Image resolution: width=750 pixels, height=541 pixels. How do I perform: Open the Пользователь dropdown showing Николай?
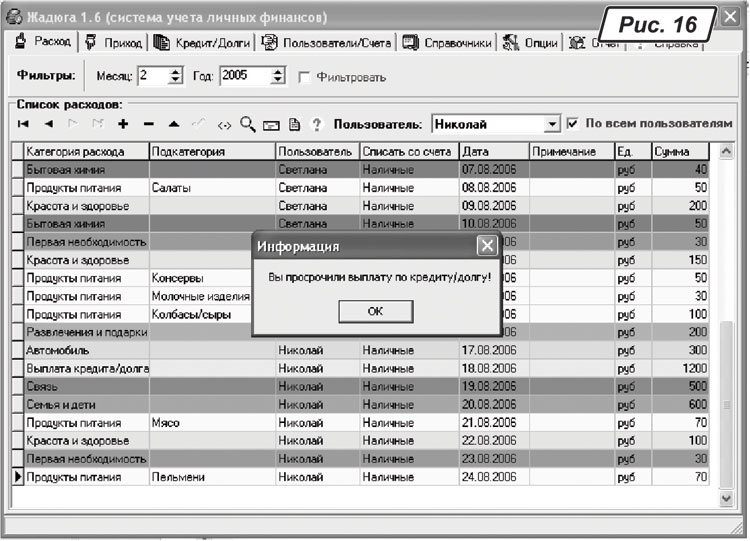pyautogui.click(x=552, y=124)
